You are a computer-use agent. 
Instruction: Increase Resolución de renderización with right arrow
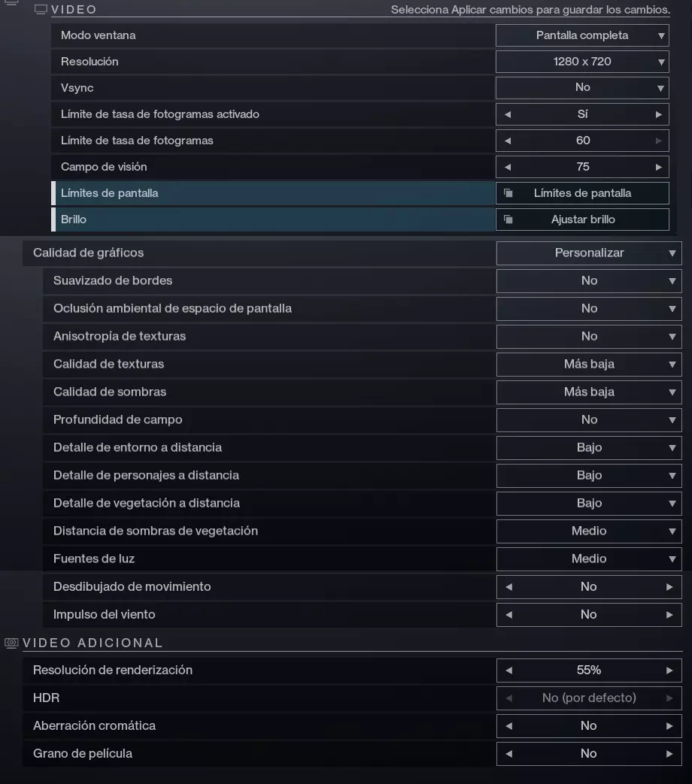coord(669,670)
